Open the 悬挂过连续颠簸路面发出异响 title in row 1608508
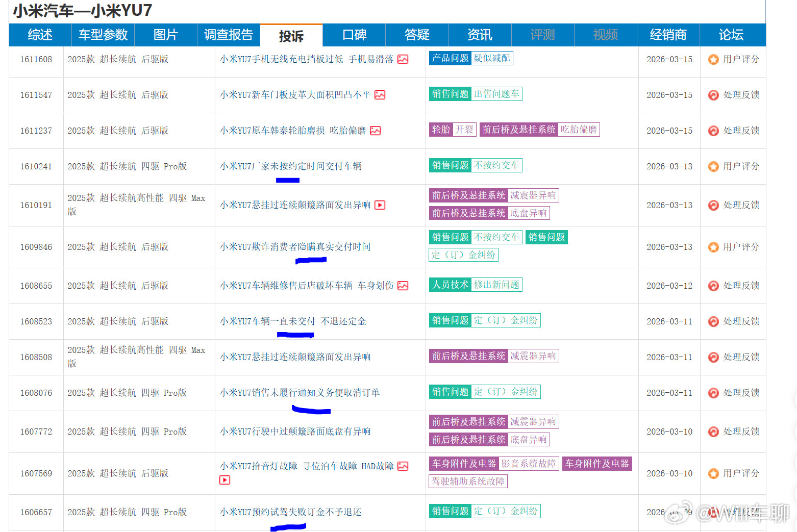797x532 pixels. (295, 357)
